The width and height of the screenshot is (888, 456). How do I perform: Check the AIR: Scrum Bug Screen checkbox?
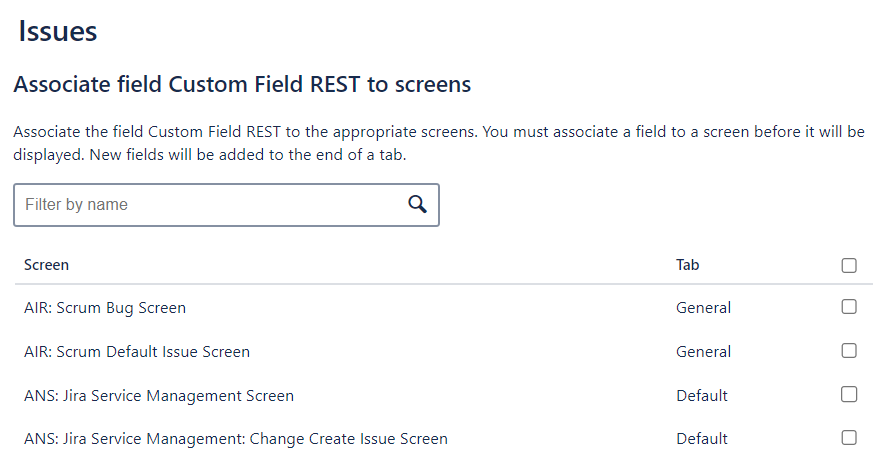pyautogui.click(x=849, y=307)
